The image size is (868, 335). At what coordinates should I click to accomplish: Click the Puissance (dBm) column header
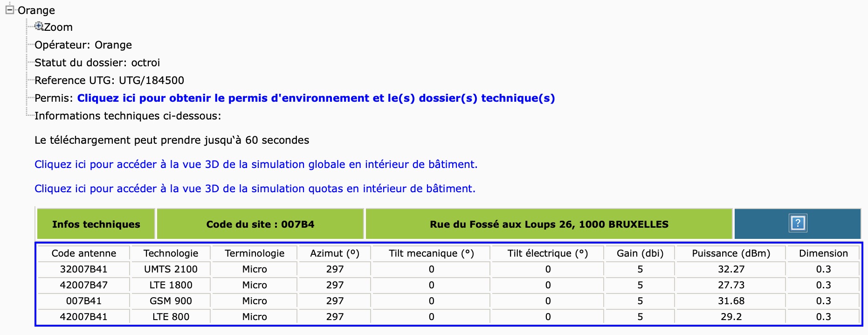tap(731, 253)
